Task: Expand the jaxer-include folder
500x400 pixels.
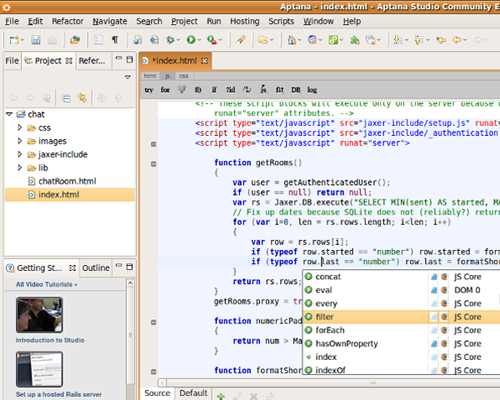Action: (x=20, y=154)
